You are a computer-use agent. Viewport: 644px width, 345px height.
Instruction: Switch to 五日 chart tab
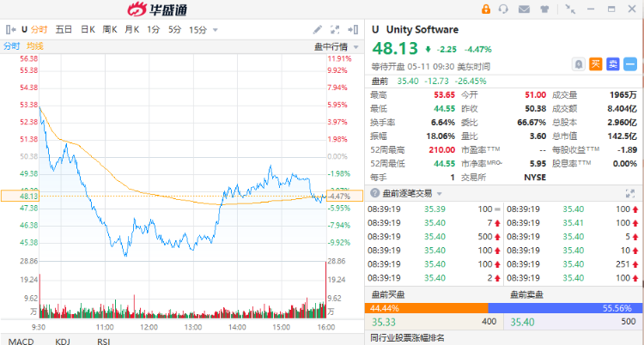[64, 29]
